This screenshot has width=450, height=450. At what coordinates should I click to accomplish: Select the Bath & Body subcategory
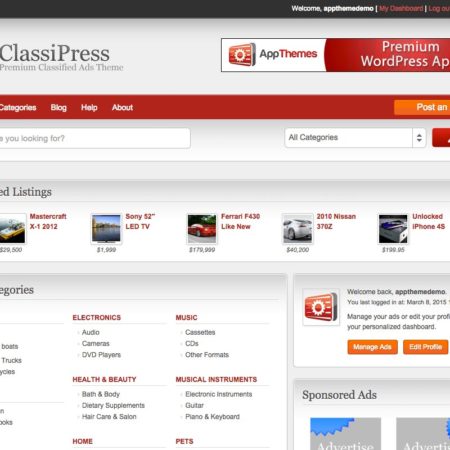pos(101,394)
